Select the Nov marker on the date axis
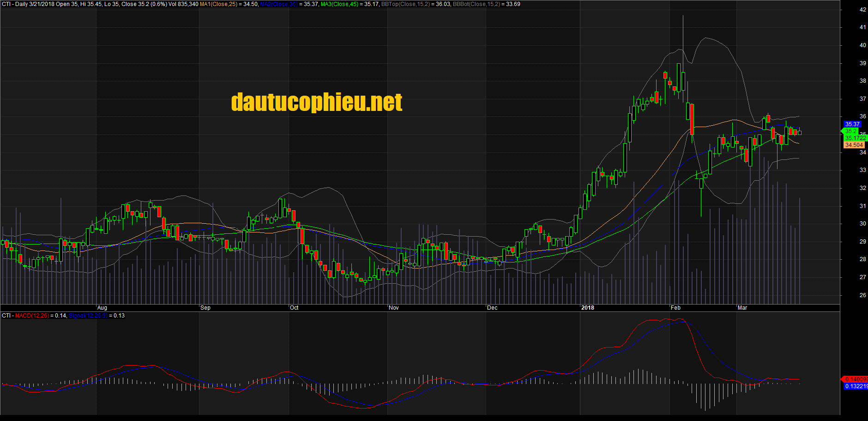This screenshot has width=868, height=421. [x=394, y=308]
